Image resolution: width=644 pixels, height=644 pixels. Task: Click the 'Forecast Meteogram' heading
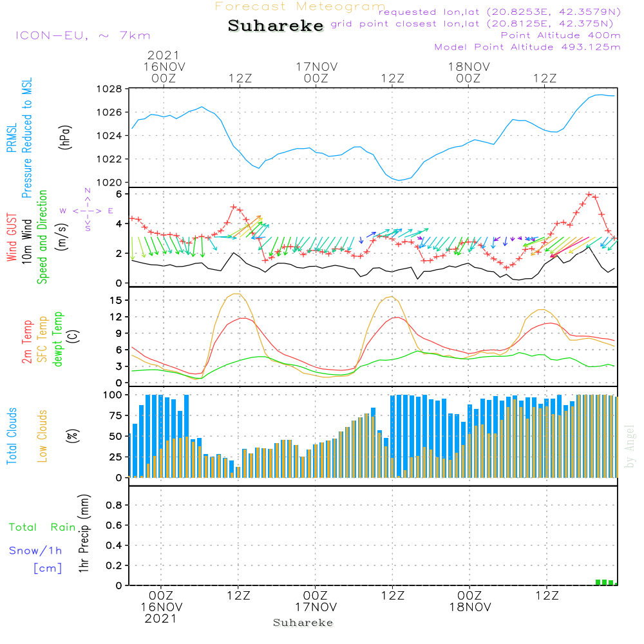pos(300,6)
